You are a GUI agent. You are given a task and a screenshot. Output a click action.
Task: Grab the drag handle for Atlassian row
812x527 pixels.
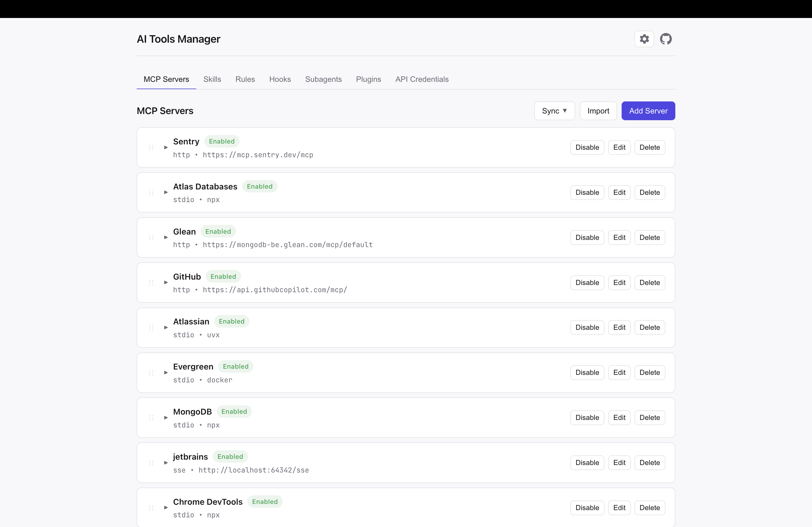[x=151, y=328]
